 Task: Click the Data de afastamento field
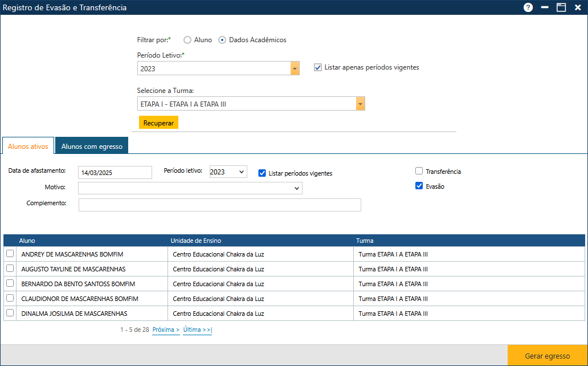[115, 172]
